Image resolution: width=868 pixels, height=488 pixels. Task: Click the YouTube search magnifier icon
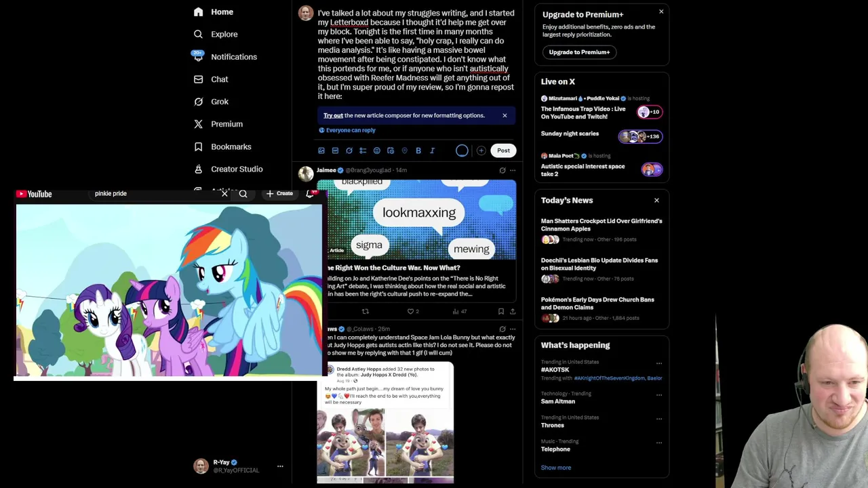[243, 194]
